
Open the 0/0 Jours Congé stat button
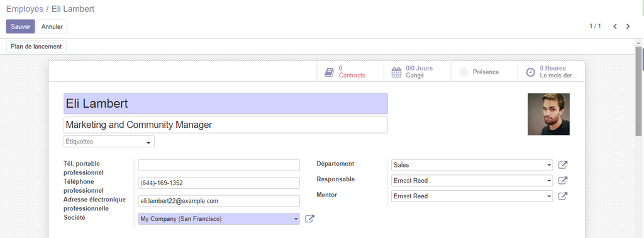click(x=418, y=72)
